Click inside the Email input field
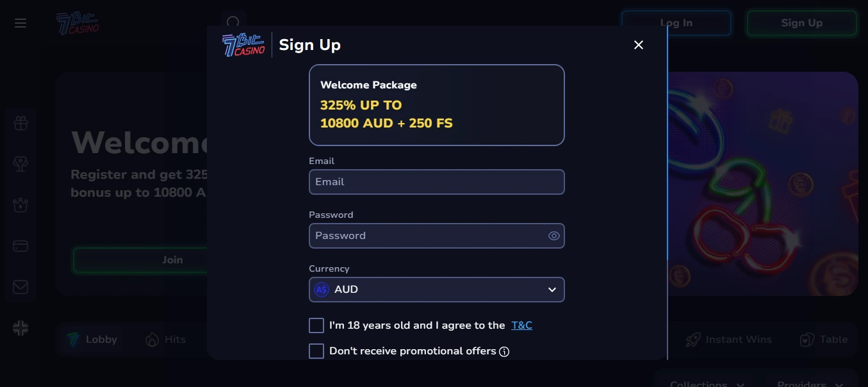 (436, 182)
